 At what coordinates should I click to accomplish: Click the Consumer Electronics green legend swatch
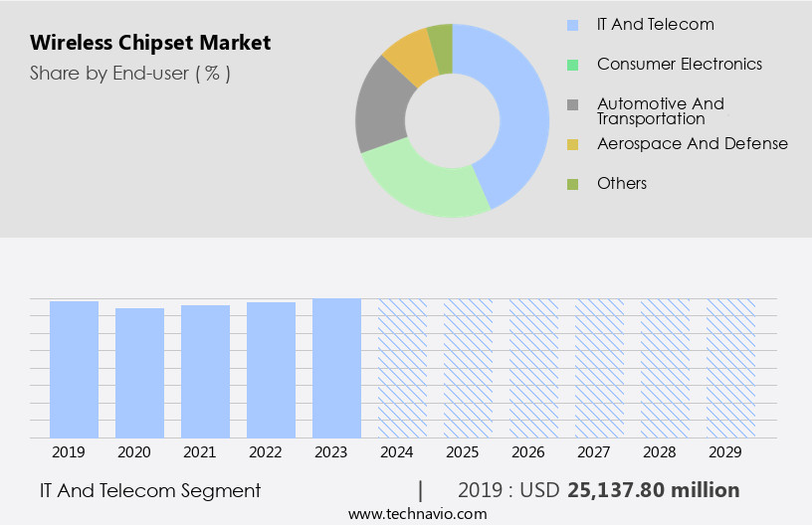point(572,65)
